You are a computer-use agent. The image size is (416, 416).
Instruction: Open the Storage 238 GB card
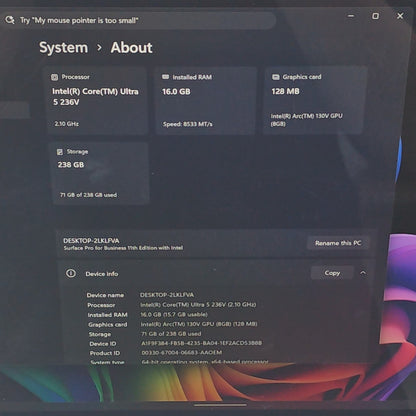click(100, 173)
